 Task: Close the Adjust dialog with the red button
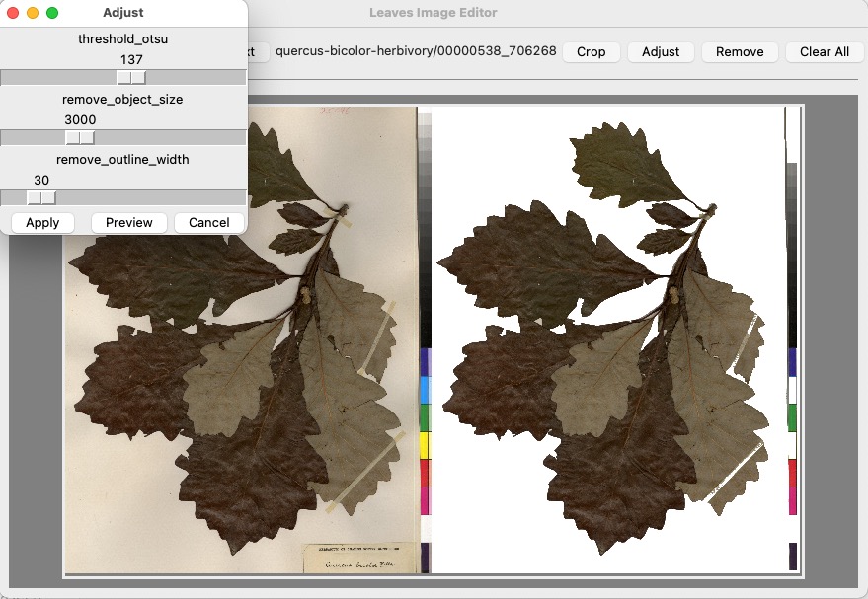pos(13,12)
